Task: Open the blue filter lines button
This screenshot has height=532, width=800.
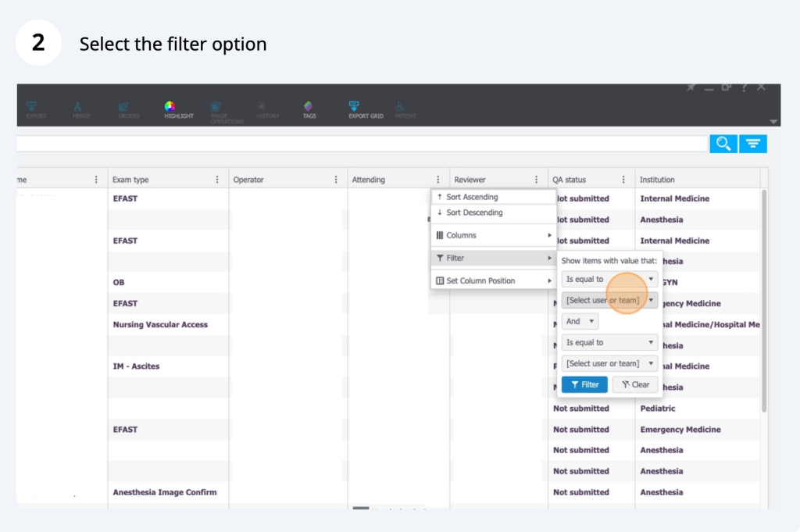Action: tap(753, 144)
